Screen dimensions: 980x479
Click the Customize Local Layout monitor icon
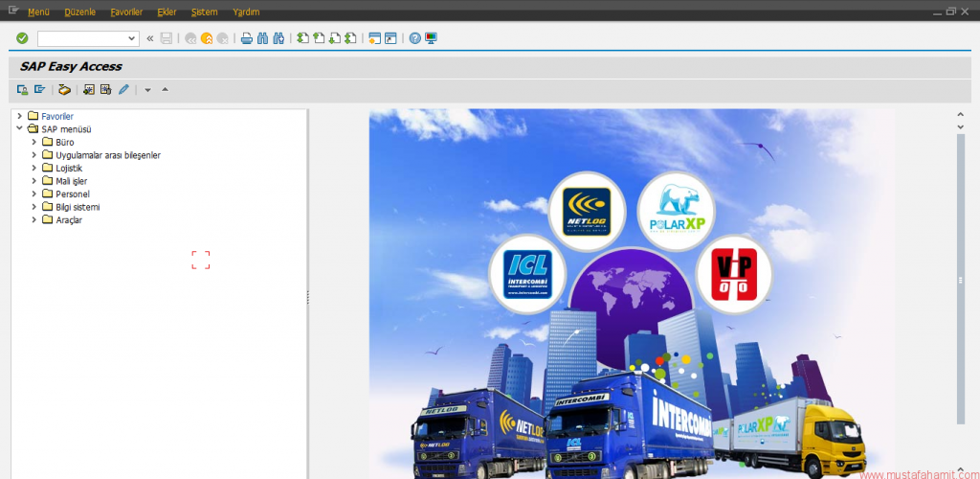tap(431, 38)
